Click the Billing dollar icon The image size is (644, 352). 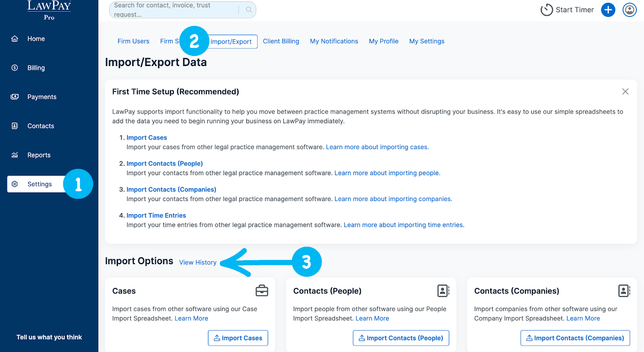[15, 68]
